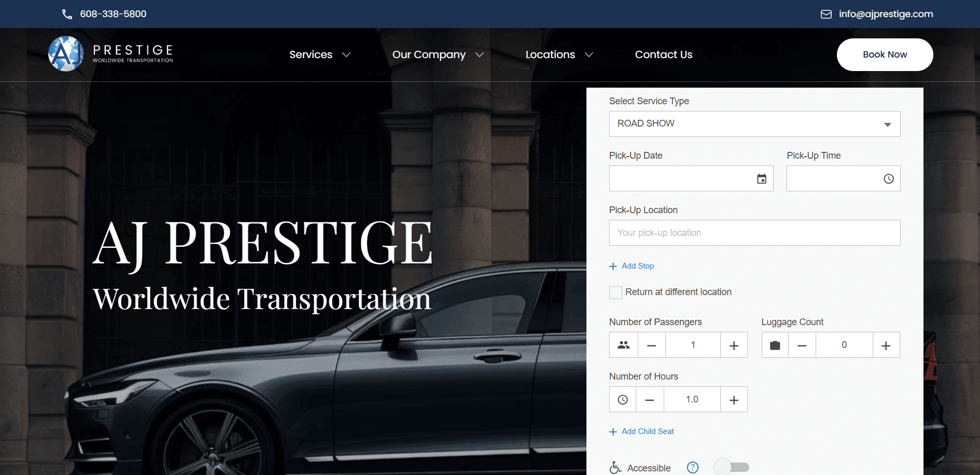Toggle the Accessible switch on

point(732,467)
